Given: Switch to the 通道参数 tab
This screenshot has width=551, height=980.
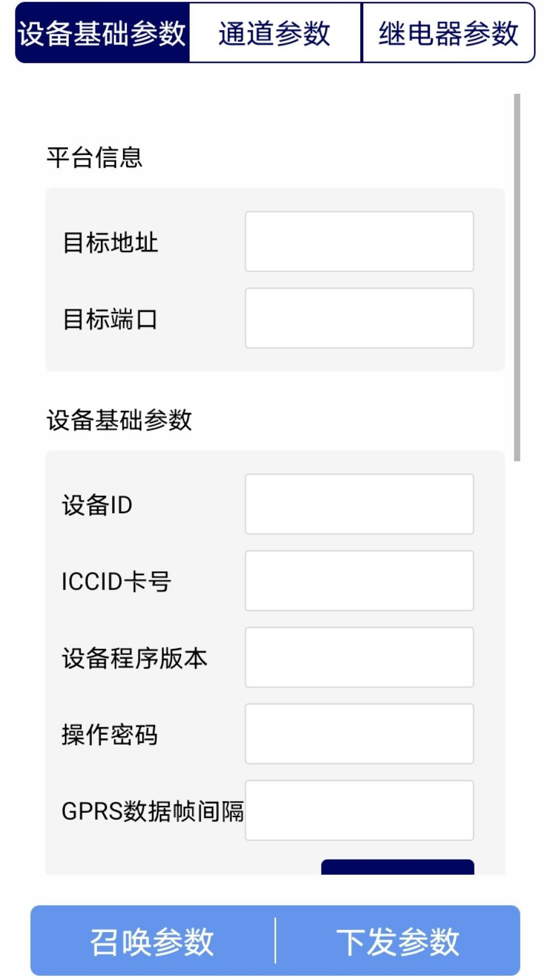Looking at the screenshot, I should [275, 32].
